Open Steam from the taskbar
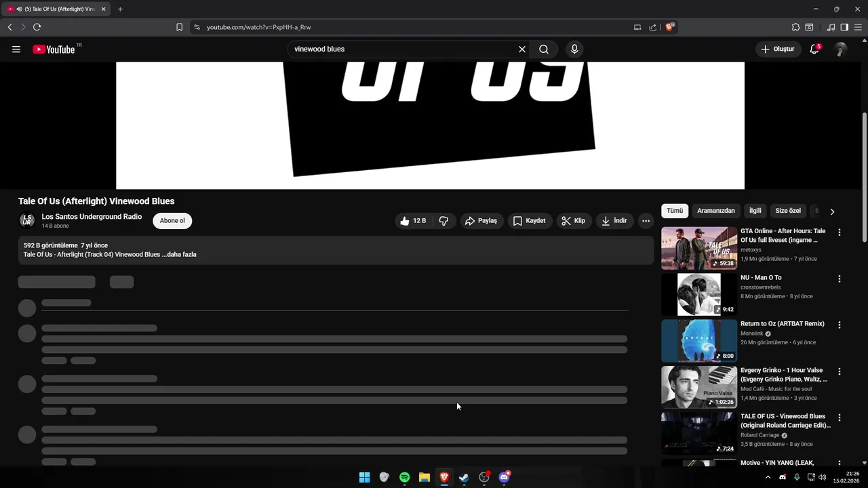Viewport: 868px width, 488px height. (x=464, y=477)
